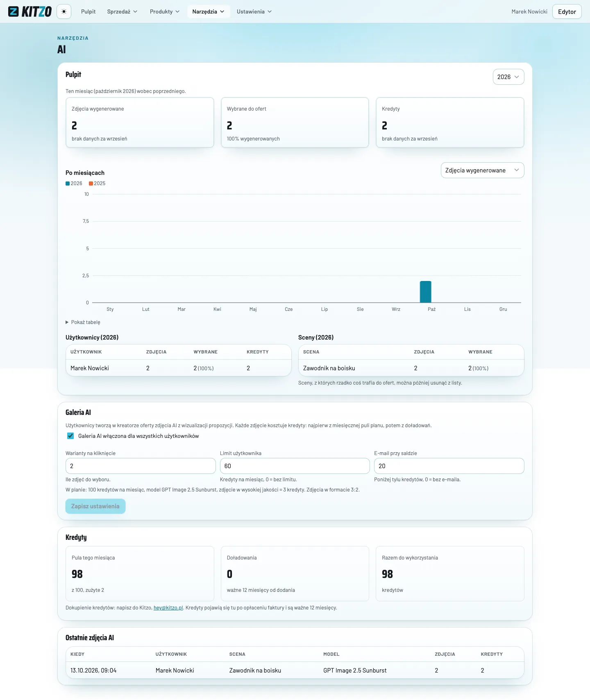Click the Warianty na kliknięcie field
The height and width of the screenshot is (700, 590).
click(x=141, y=466)
